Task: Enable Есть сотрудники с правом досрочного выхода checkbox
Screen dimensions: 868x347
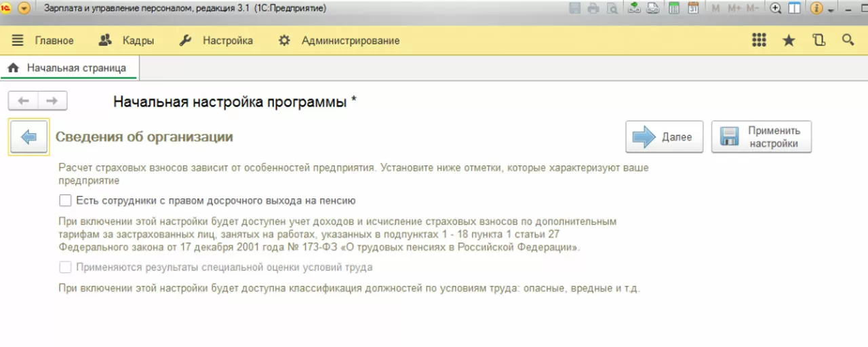Action: [x=65, y=200]
